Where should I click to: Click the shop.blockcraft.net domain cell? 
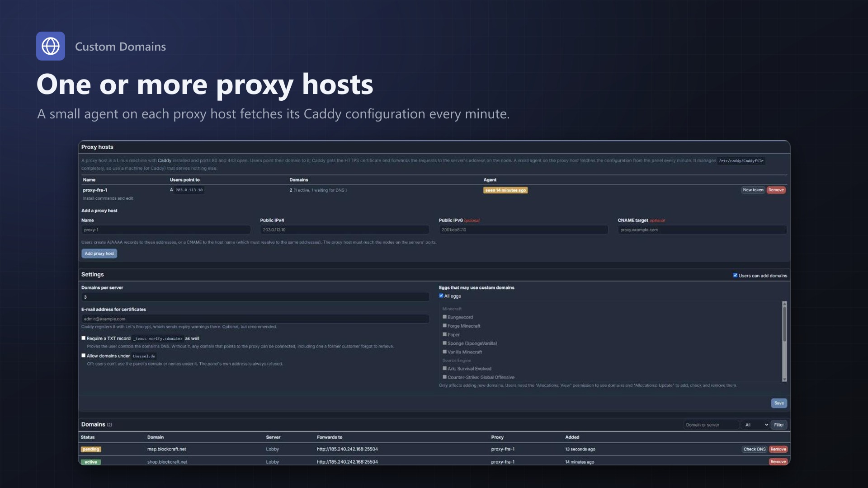coord(167,462)
